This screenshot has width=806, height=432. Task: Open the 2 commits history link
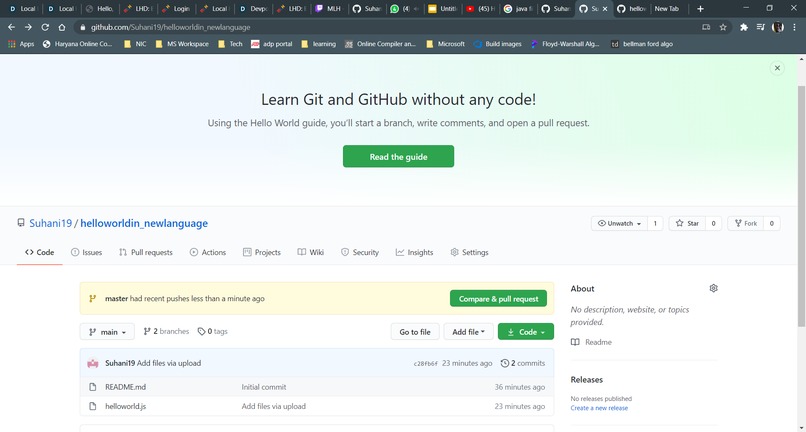point(523,363)
